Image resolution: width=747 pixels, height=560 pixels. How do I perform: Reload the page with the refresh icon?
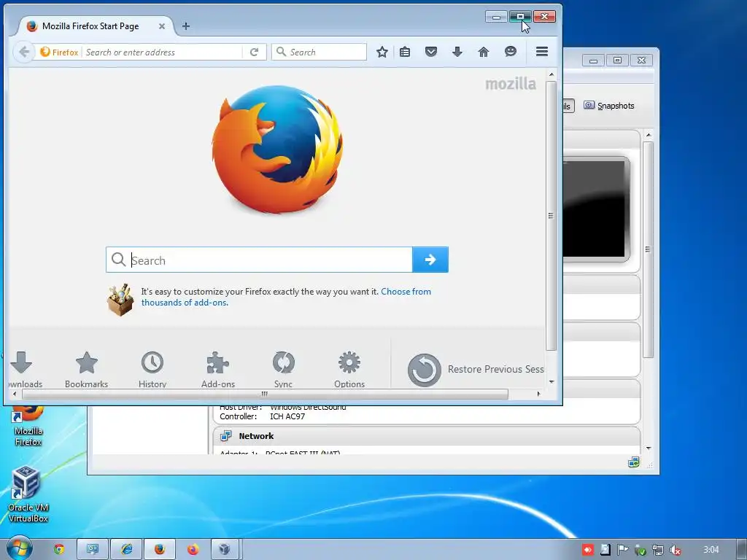254,52
